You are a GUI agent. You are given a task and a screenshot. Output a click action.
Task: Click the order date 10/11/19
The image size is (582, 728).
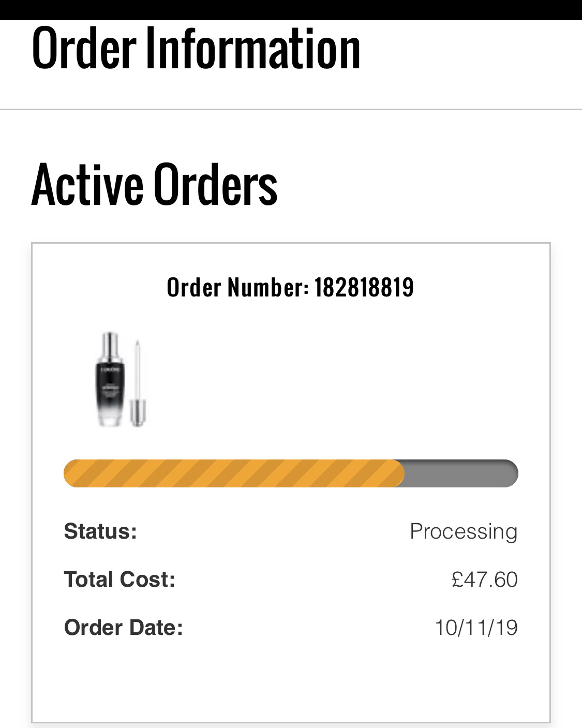pos(476,628)
